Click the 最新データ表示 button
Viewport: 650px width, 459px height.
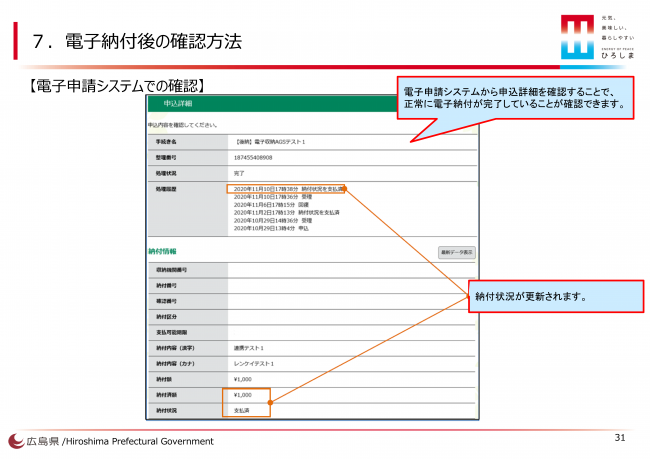click(456, 252)
